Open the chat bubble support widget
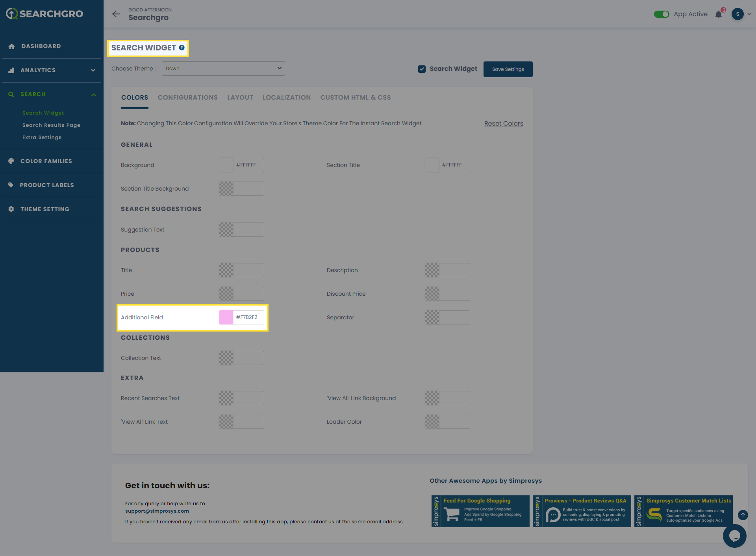756x556 pixels. [734, 536]
